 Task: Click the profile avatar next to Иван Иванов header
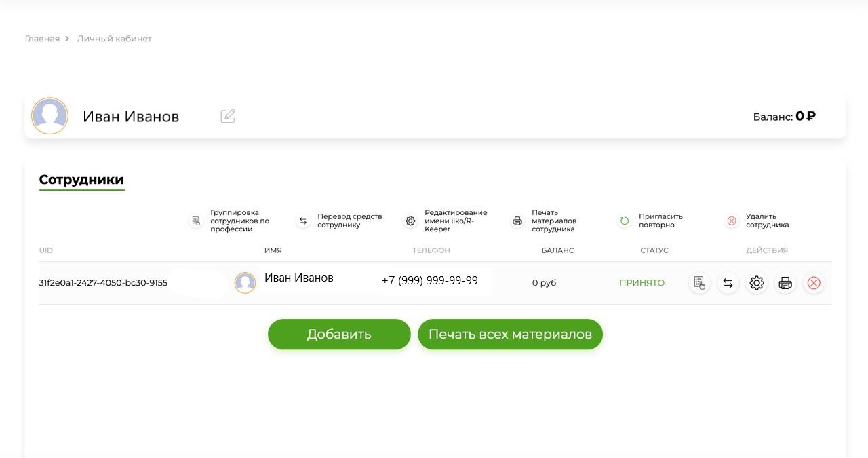[x=50, y=116]
